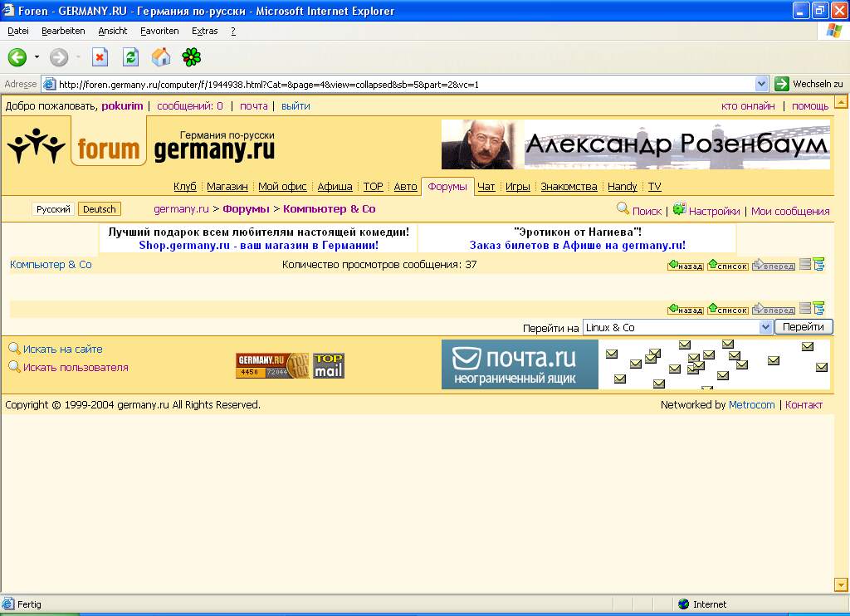Click the three-figure forum logo
This screenshot has height=616, width=850.
[x=37, y=145]
